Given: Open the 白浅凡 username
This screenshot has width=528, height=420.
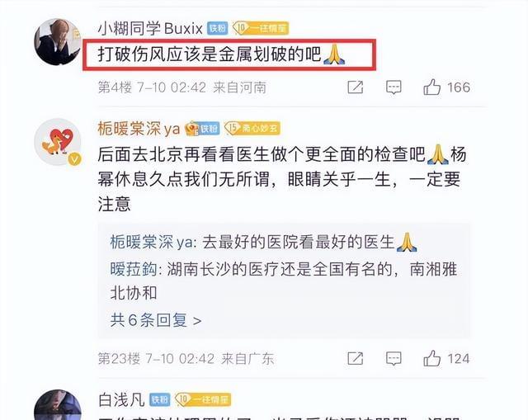Looking at the screenshot, I should 121,400.
